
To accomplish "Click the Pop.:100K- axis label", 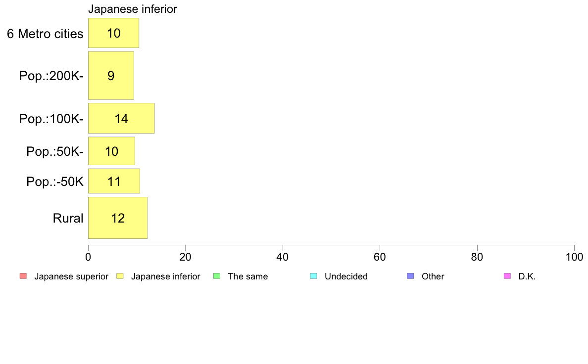I will pos(51,119).
